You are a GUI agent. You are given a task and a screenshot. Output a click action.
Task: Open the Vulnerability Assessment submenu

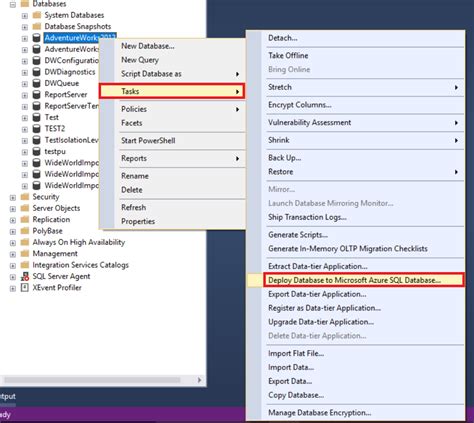355,123
